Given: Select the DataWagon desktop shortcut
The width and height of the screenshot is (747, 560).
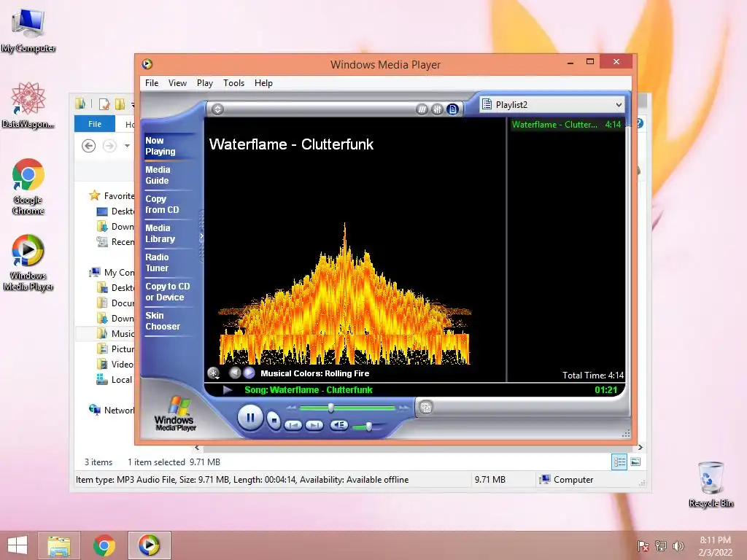Looking at the screenshot, I should (x=28, y=106).
